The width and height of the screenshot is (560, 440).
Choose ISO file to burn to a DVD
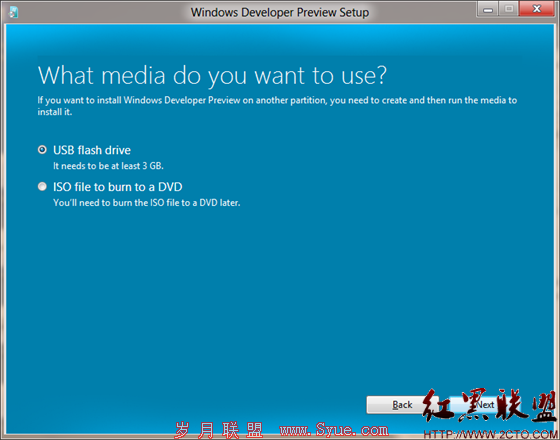(42, 186)
